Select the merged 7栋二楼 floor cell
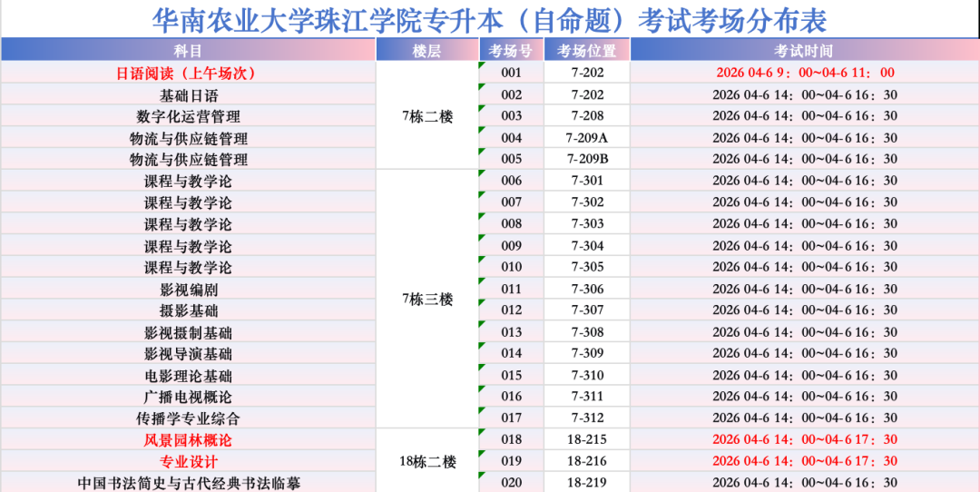The width and height of the screenshot is (980, 492). (426, 116)
